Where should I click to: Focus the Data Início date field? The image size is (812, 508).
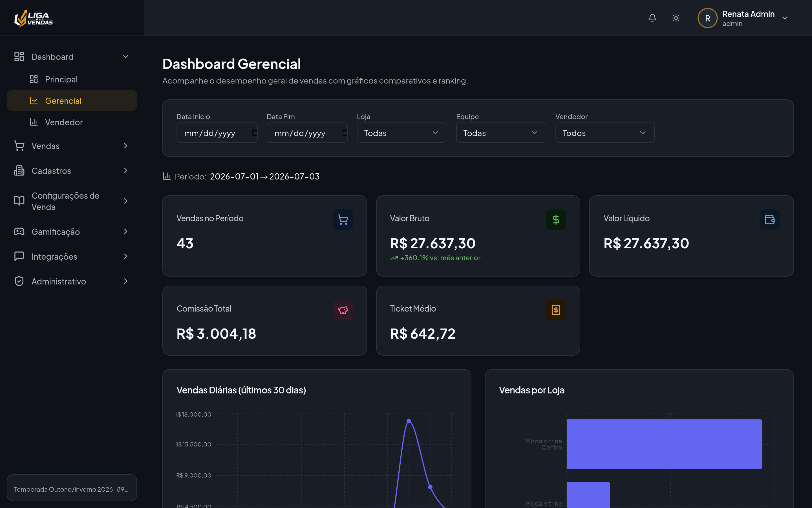point(217,133)
